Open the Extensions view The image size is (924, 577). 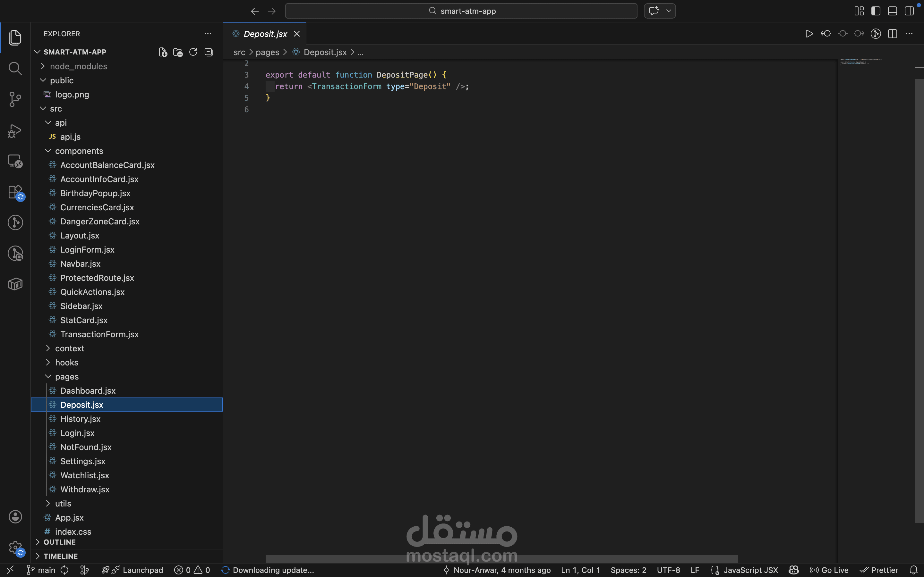(x=15, y=192)
